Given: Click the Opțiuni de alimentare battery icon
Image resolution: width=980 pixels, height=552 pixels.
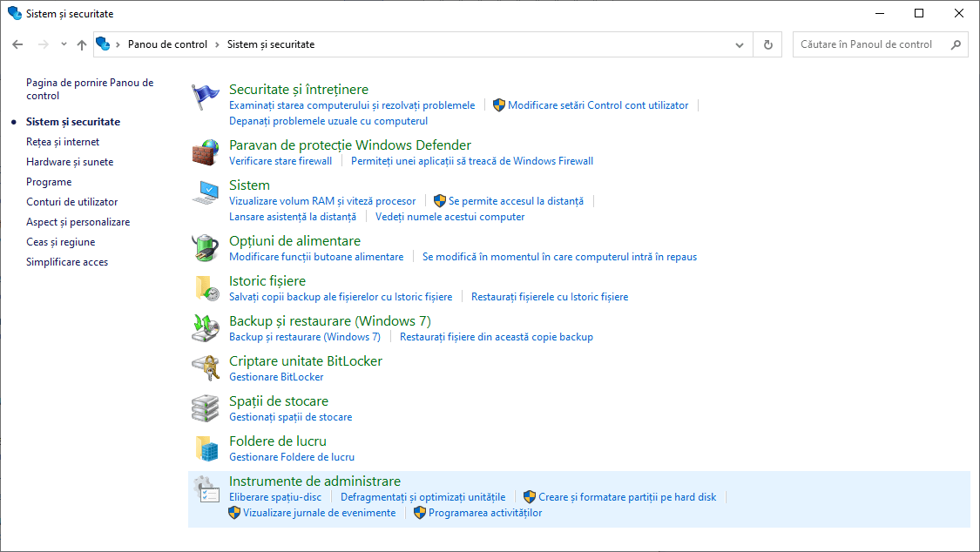Looking at the screenshot, I should [x=206, y=248].
